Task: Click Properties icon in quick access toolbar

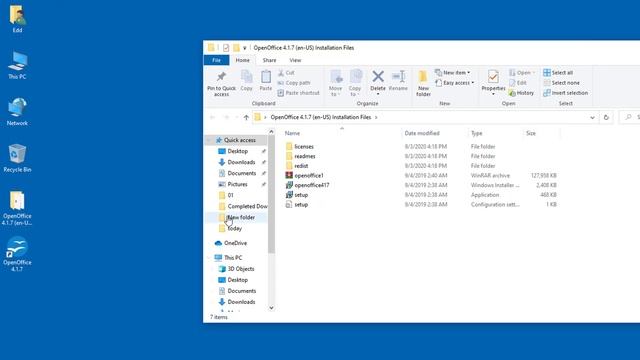Action: pos(226,48)
